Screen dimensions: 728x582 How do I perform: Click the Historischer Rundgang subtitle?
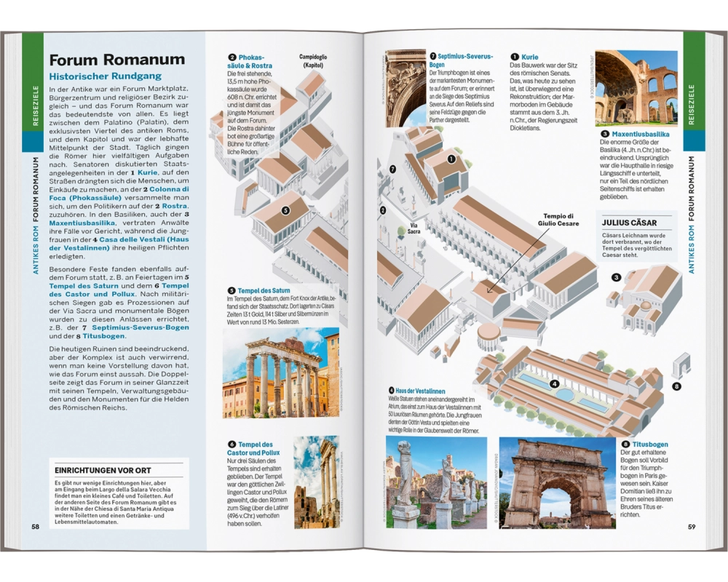[x=105, y=76]
